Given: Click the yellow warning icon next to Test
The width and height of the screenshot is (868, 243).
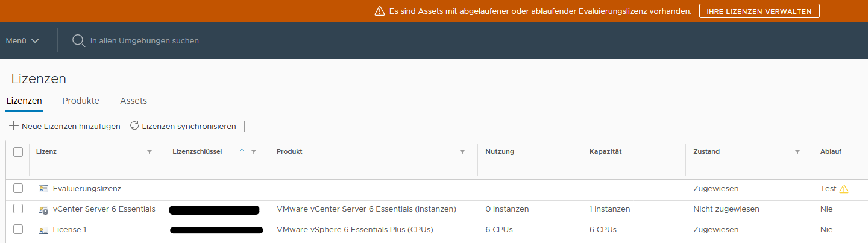Looking at the screenshot, I should (844, 189).
